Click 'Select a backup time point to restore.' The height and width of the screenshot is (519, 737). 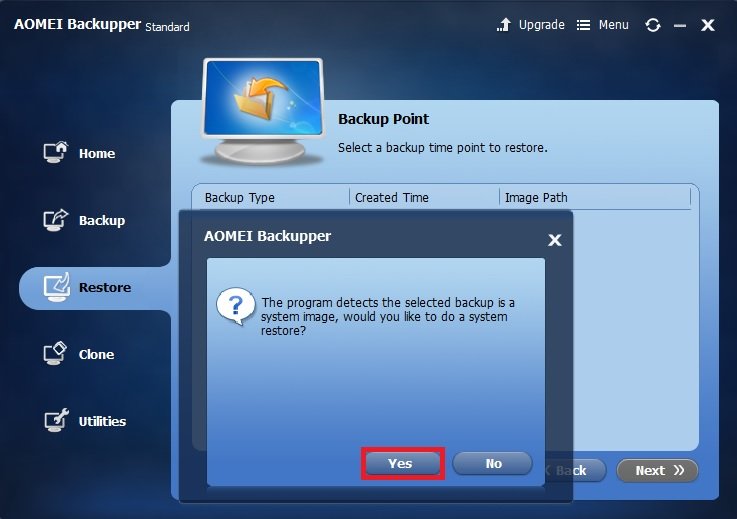(x=443, y=148)
